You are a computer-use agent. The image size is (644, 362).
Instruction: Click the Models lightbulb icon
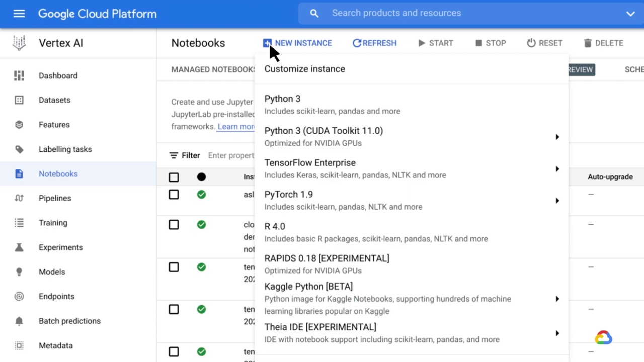pos(19,272)
